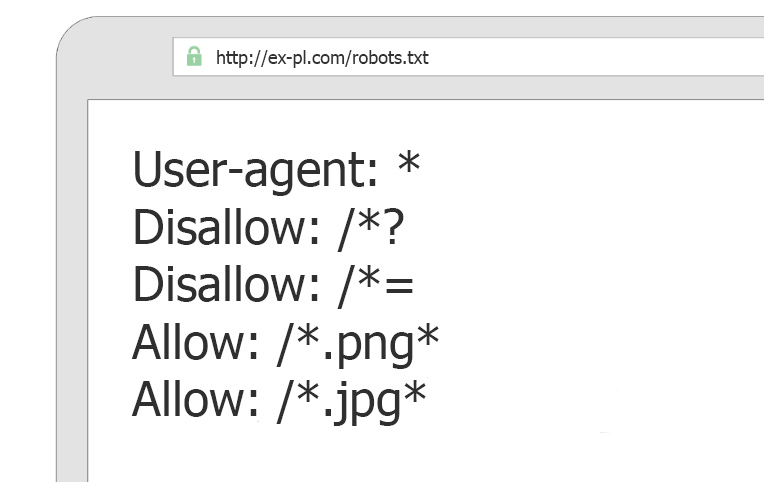Click the 'Allow:' word before /*.jpg*

[x=195, y=400]
